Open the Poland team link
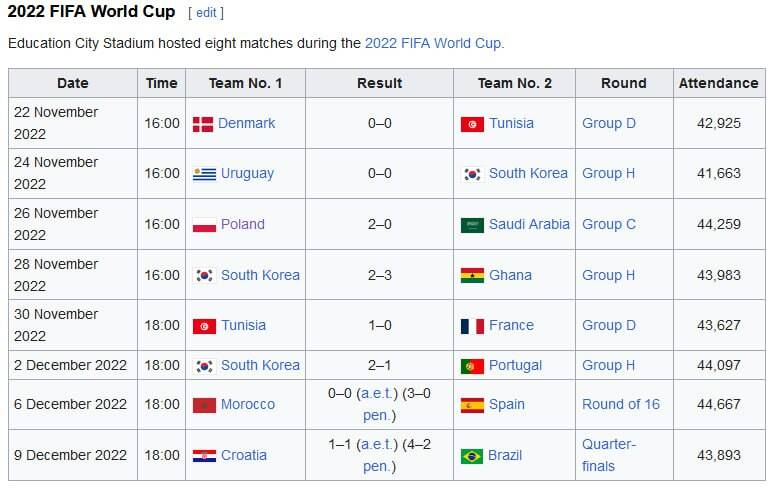 click(x=243, y=224)
